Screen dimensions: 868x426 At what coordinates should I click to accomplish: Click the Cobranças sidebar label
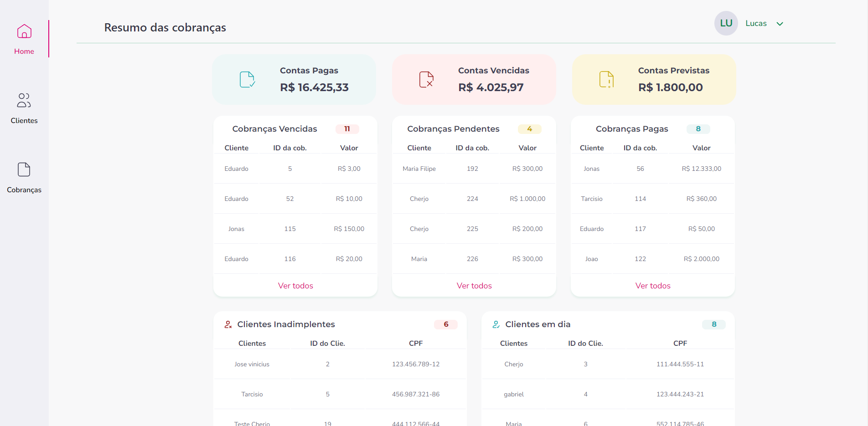24,190
